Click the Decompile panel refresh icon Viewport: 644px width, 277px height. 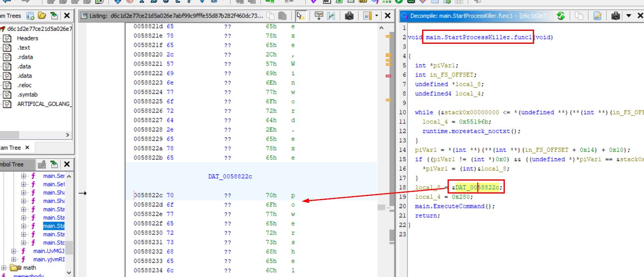point(561,16)
